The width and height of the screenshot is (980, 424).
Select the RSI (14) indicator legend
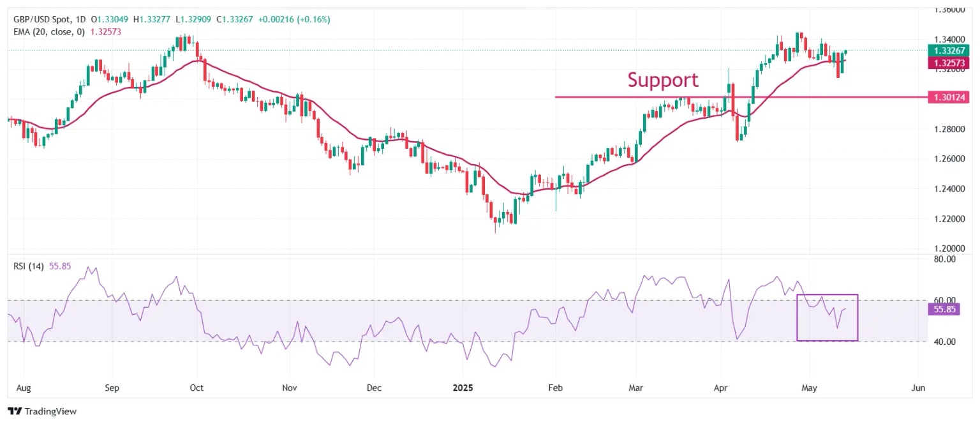[x=29, y=266]
